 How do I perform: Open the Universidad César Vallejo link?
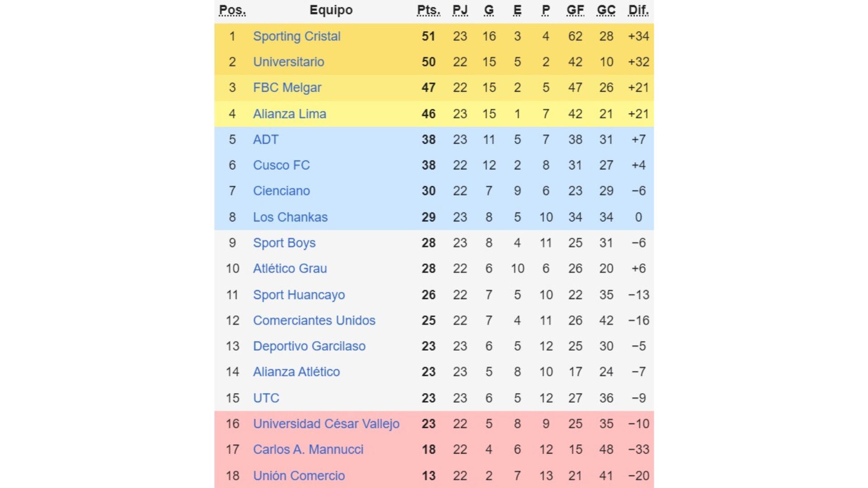326,424
